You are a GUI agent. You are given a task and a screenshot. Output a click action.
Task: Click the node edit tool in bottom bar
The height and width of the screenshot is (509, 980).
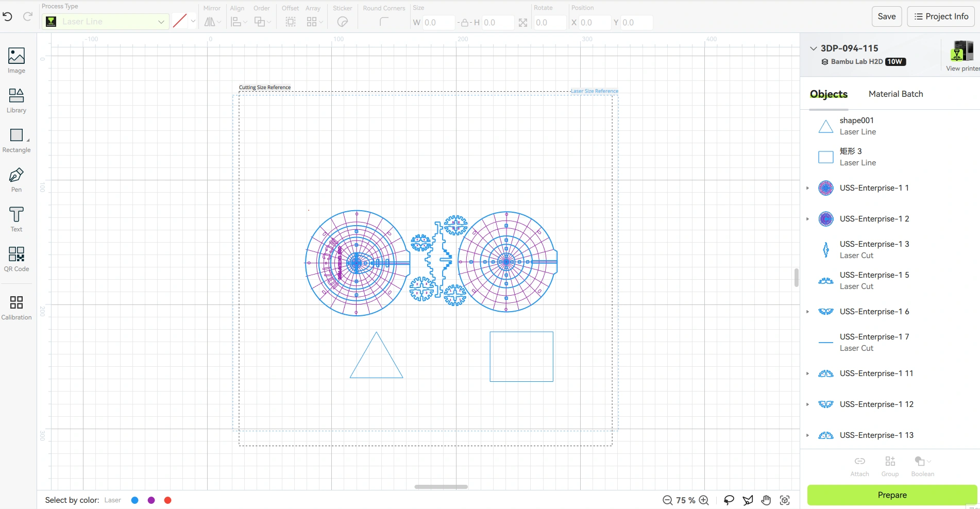pyautogui.click(x=748, y=500)
